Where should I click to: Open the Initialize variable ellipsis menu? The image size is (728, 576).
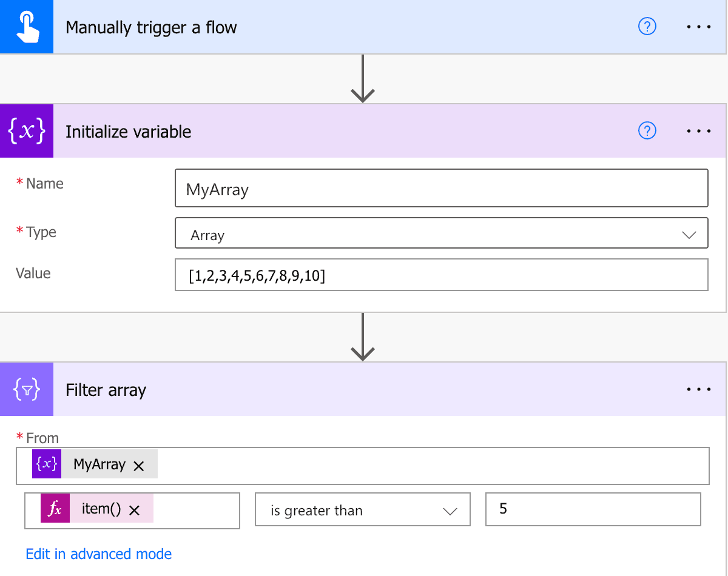698,130
